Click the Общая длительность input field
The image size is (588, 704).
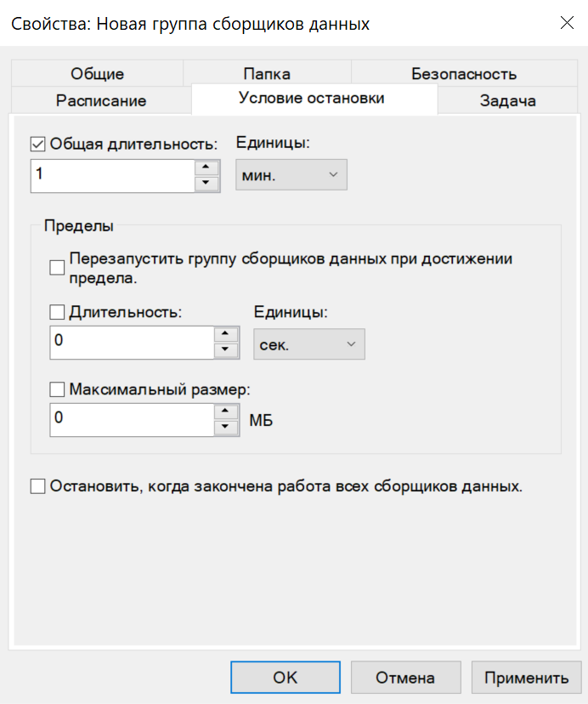point(112,176)
